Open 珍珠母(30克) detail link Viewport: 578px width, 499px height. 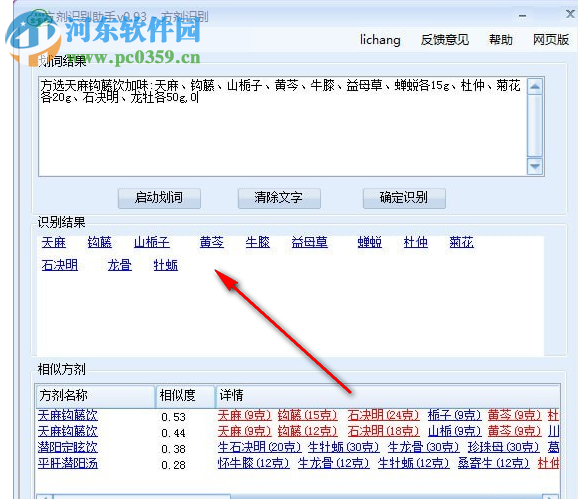pyautogui.click(x=504, y=447)
